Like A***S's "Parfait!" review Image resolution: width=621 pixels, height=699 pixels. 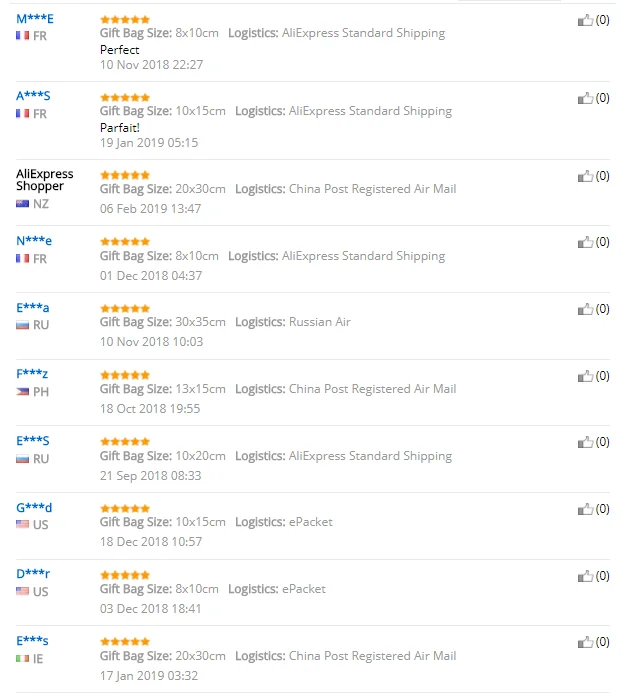coord(585,98)
